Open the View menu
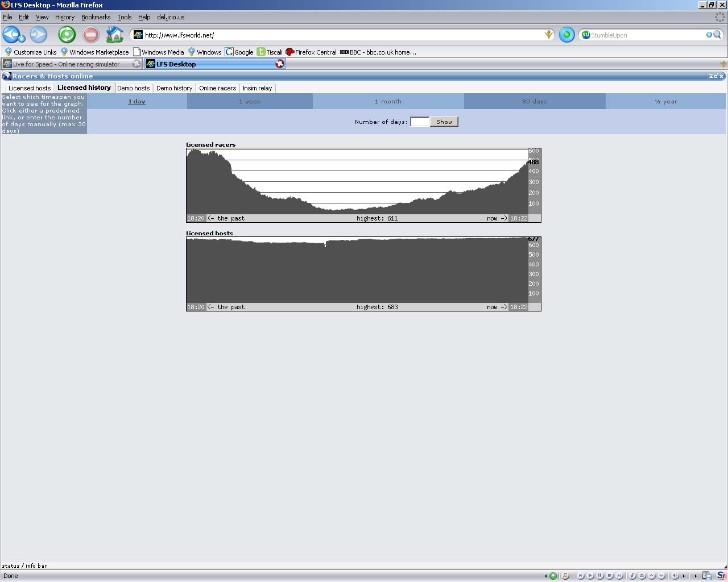 pyautogui.click(x=42, y=17)
